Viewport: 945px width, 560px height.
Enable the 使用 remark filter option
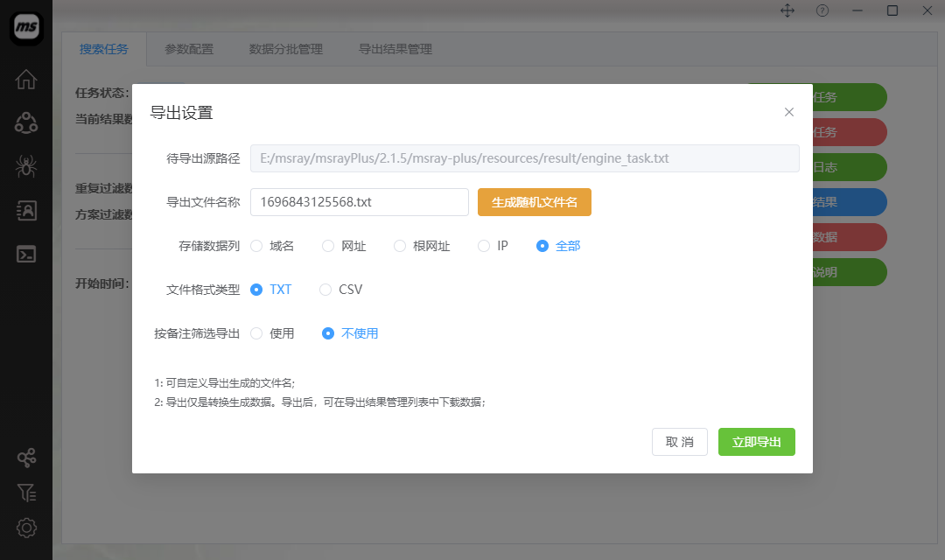[x=257, y=333]
